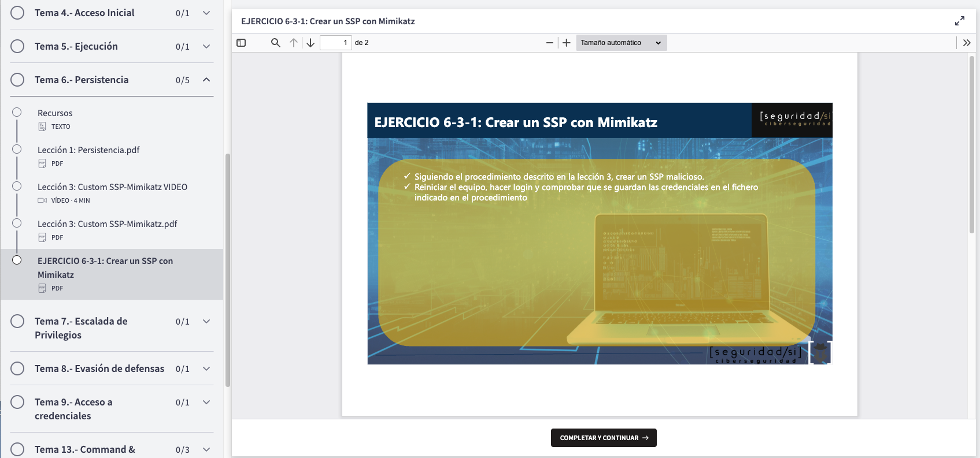This screenshot has height=458, width=980.
Task: Open the PDF search magnifier tool
Action: [x=276, y=43]
